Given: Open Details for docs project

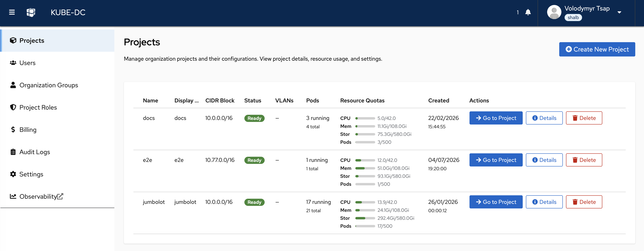Looking at the screenshot, I should coord(544,118).
